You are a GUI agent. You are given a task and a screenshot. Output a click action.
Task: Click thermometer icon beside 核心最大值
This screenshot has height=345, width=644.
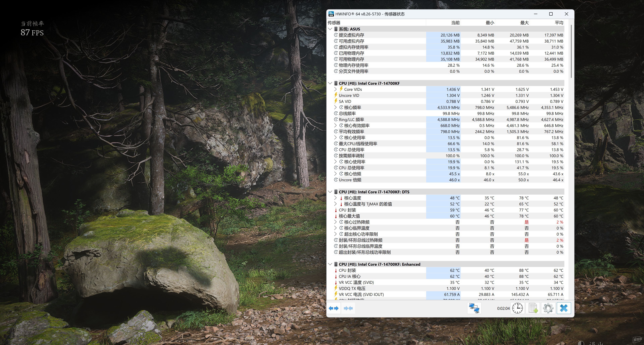coord(336,216)
